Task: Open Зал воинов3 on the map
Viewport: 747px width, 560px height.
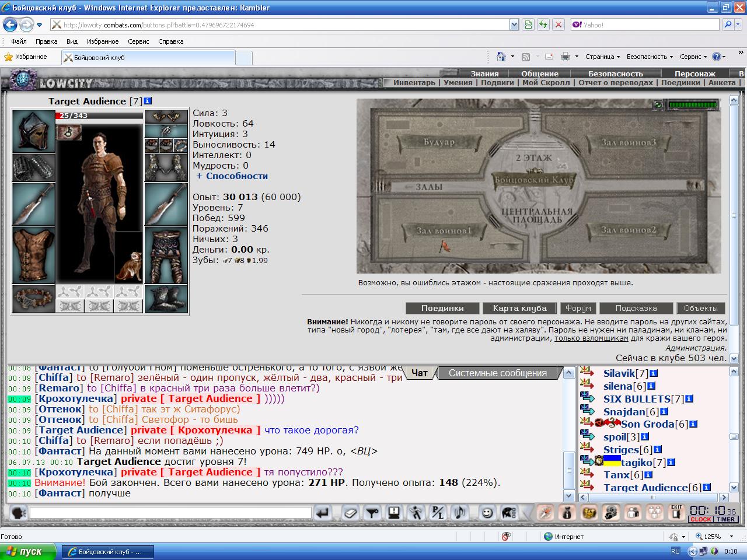Action: [629, 142]
